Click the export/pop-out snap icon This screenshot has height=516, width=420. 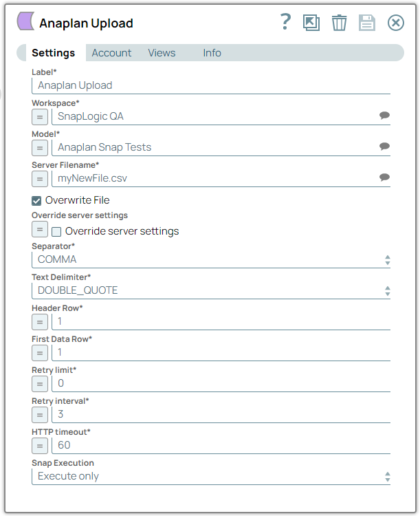311,23
